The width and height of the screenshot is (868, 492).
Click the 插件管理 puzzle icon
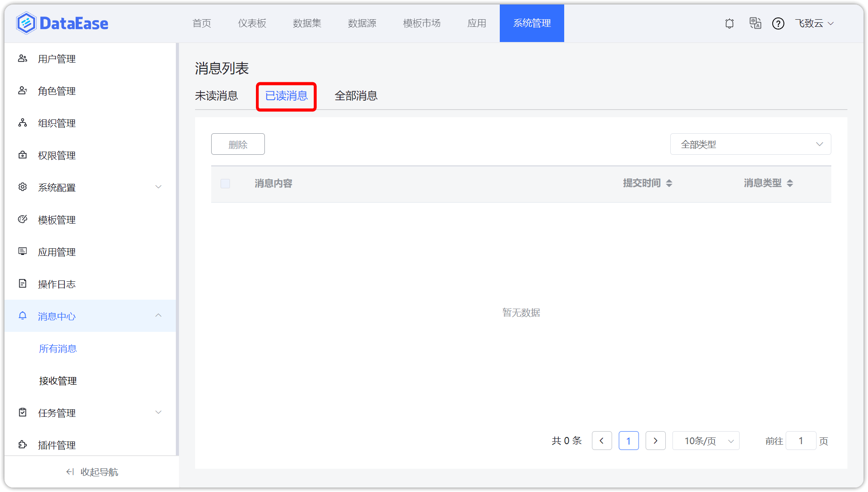pyautogui.click(x=22, y=445)
